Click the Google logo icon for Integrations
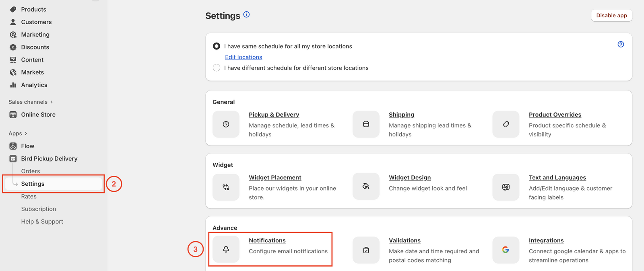 point(506,250)
